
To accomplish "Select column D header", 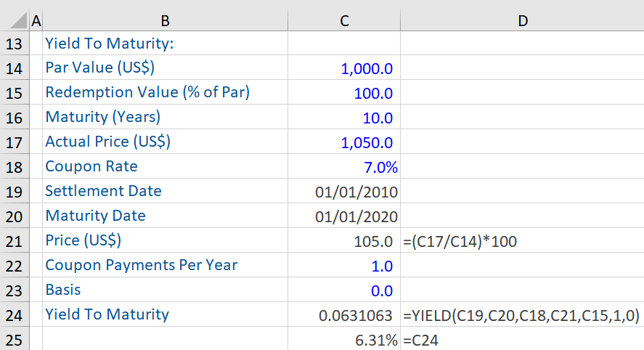I will pyautogui.click(x=521, y=21).
